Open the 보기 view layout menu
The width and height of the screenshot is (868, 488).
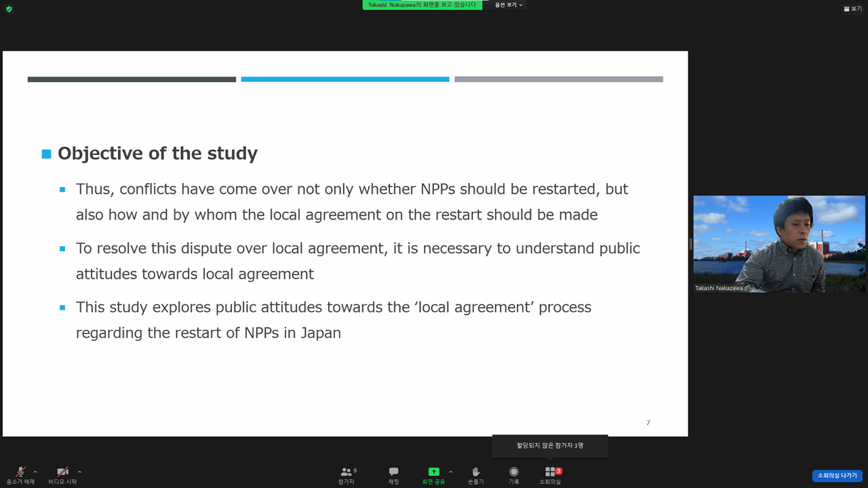tap(852, 9)
